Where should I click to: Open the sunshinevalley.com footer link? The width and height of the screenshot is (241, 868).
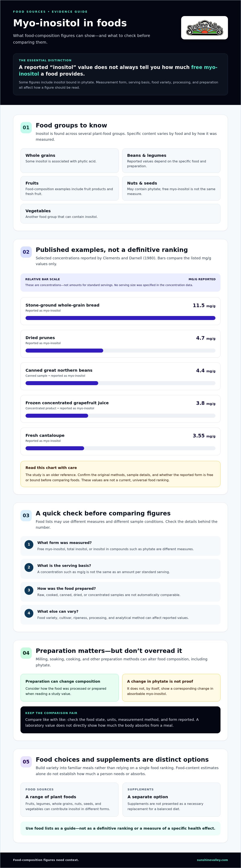click(212, 860)
